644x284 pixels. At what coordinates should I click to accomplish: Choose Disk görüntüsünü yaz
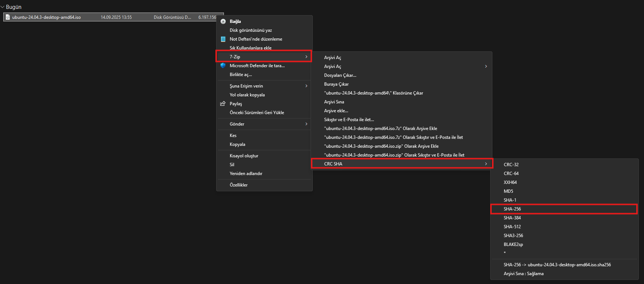(264, 30)
